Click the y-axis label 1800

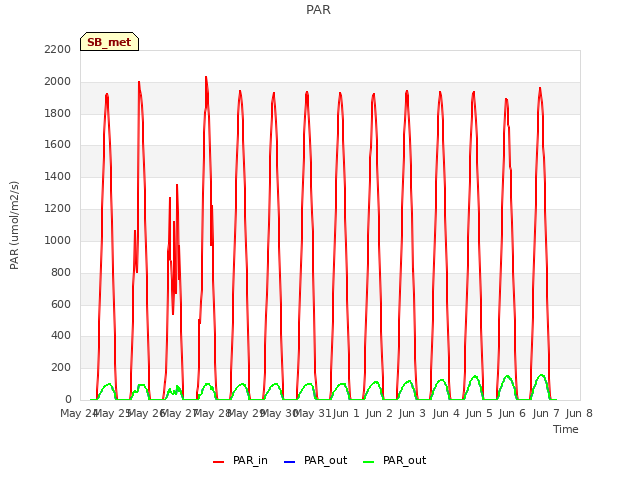pyautogui.click(x=58, y=113)
